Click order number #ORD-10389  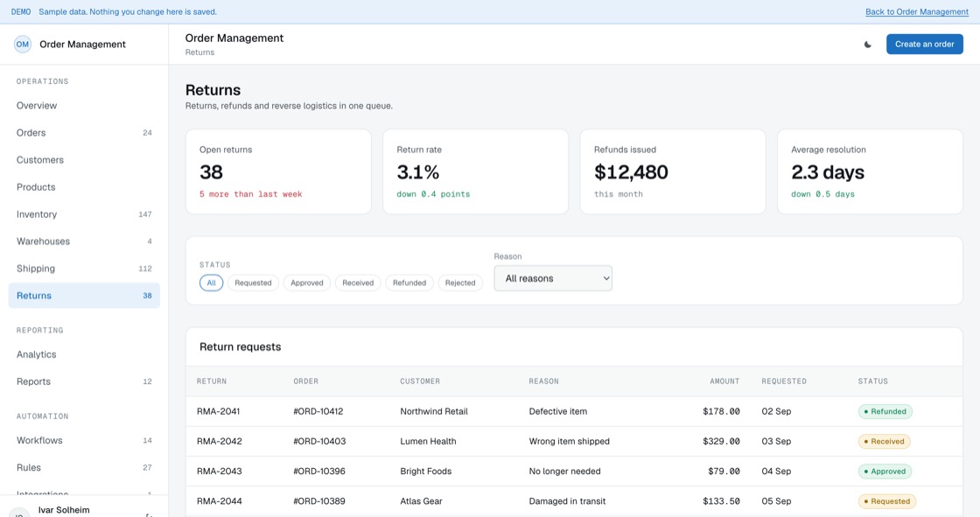[x=319, y=501]
